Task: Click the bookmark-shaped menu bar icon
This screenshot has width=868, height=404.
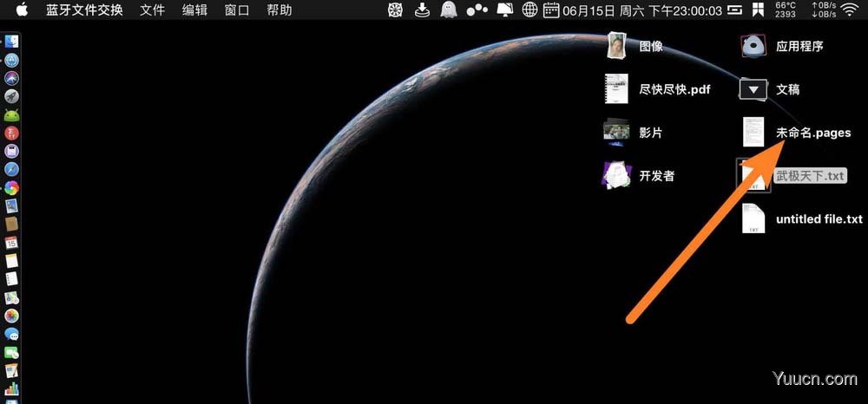Action: 757,10
